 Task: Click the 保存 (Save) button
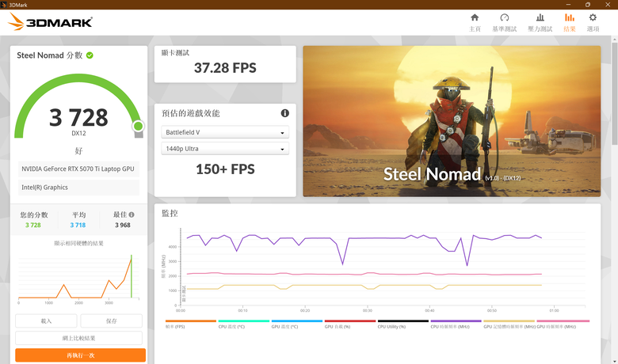coord(111,320)
